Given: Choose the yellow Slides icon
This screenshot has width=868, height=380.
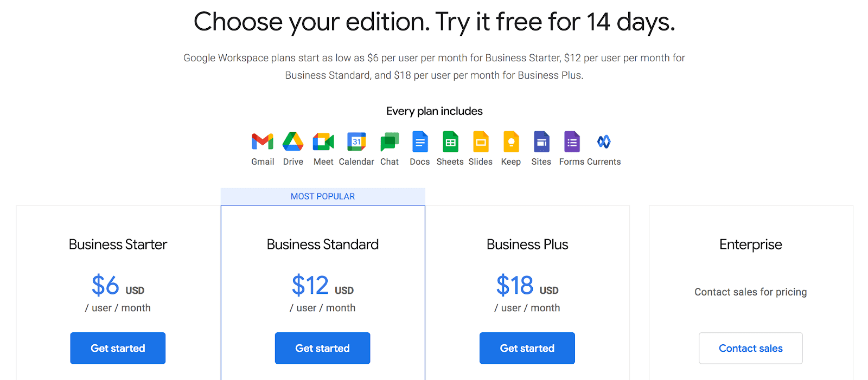Looking at the screenshot, I should click(x=481, y=141).
